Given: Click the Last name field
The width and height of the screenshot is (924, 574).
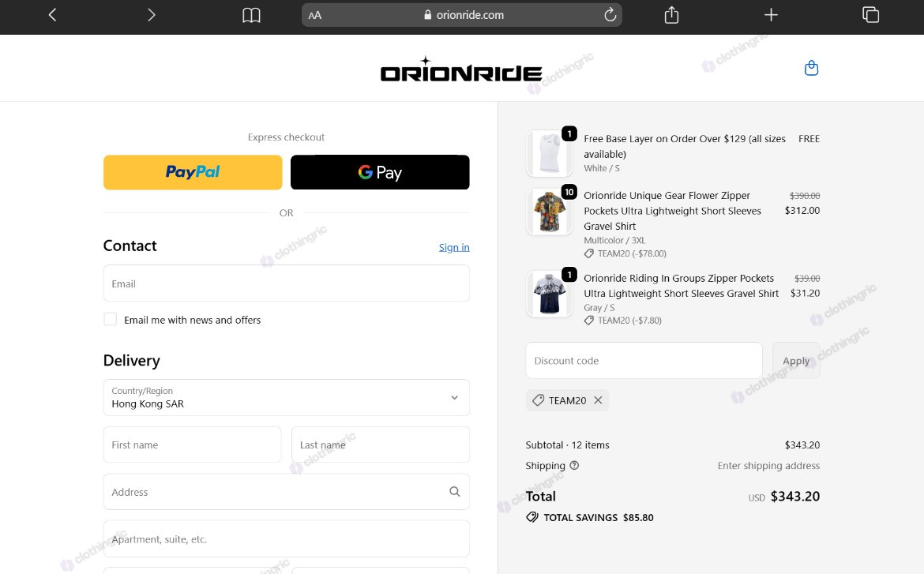Looking at the screenshot, I should (381, 445).
